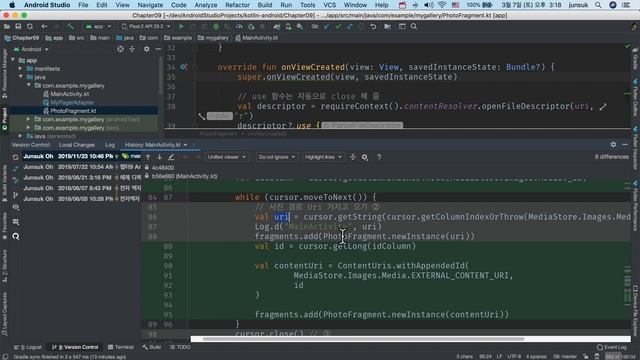
Task: Click the Version Control bottom tool button
Action: click(75, 347)
